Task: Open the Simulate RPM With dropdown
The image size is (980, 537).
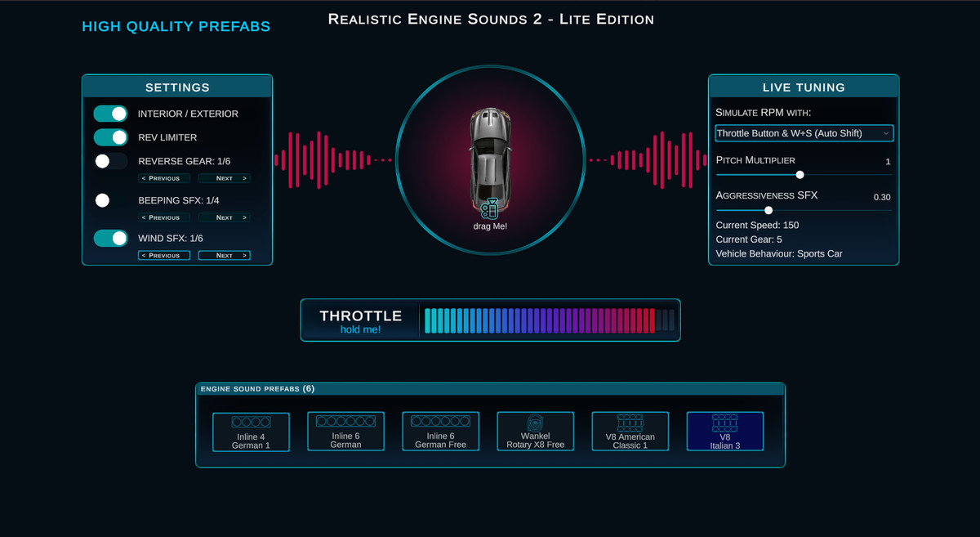Action: (804, 133)
